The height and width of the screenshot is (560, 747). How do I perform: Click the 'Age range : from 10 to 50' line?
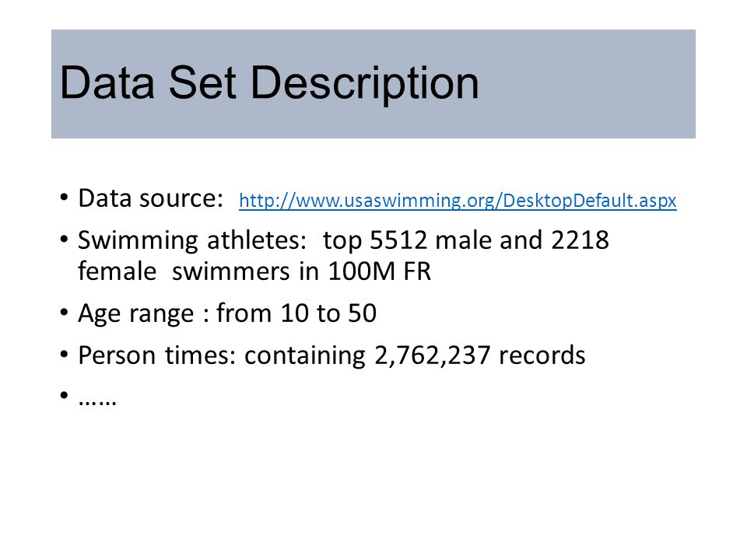227,313
